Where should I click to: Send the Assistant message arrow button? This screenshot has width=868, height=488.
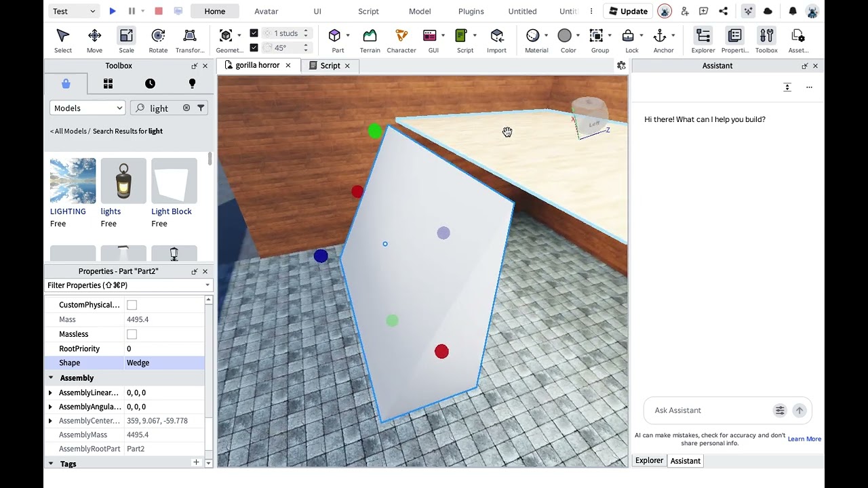point(800,410)
